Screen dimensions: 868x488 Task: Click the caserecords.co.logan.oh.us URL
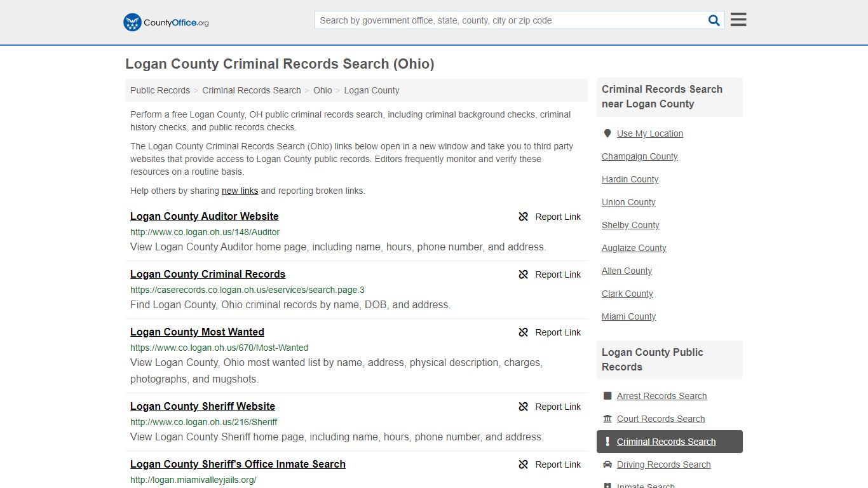(x=247, y=290)
